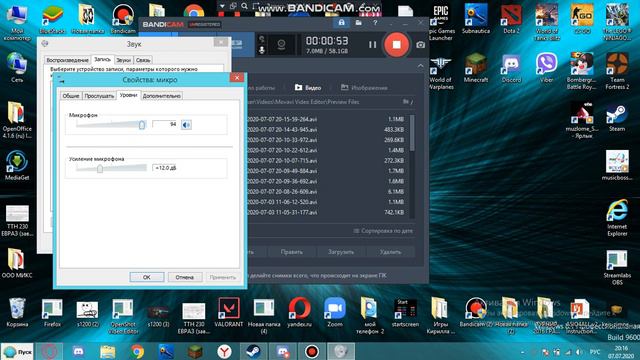The height and width of the screenshot is (360, 640).
Task: Switch to Steam in the taskbar
Action: coord(253,351)
